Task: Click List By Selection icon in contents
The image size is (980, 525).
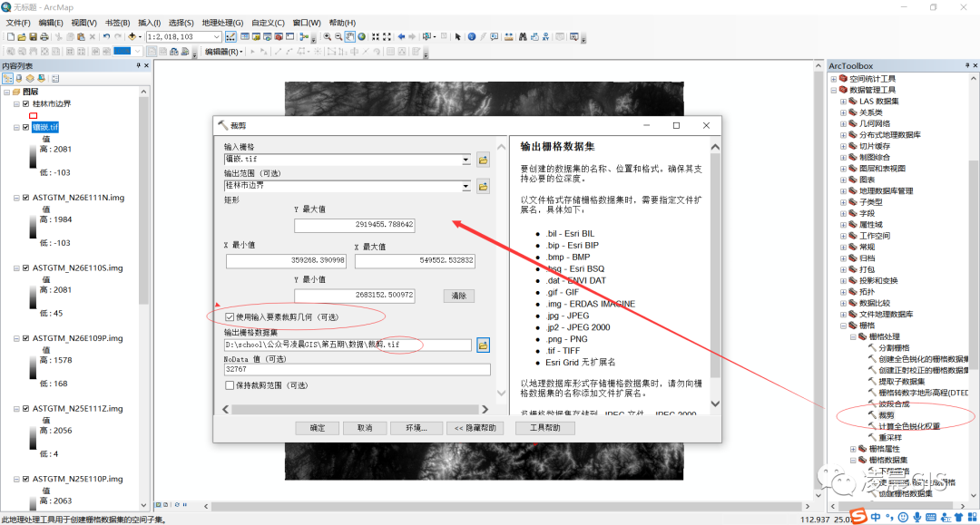Action: coord(41,79)
